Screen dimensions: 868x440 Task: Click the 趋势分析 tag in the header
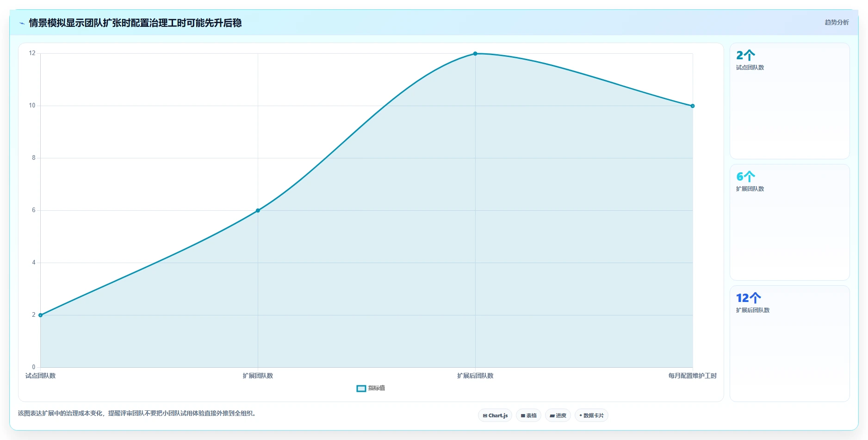(837, 22)
